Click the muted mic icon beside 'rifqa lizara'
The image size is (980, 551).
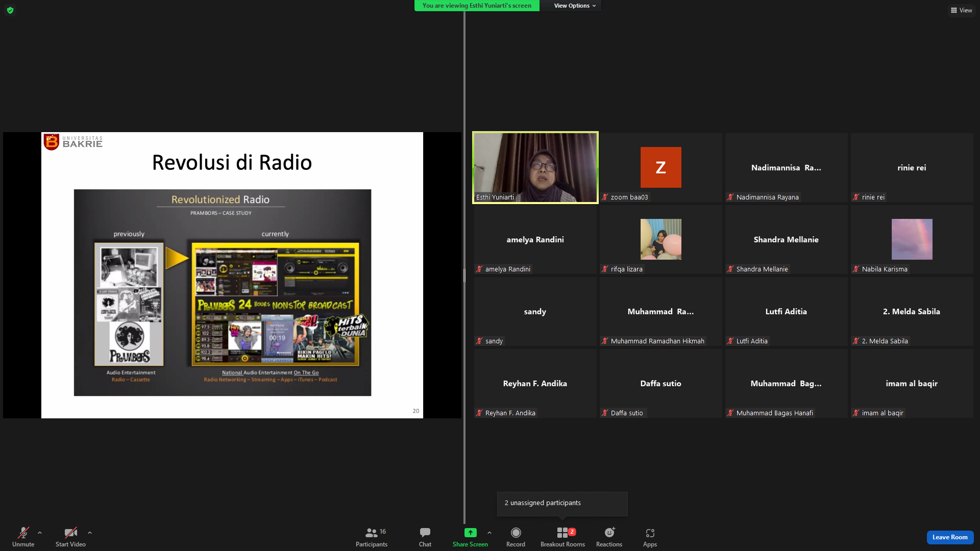click(x=605, y=269)
